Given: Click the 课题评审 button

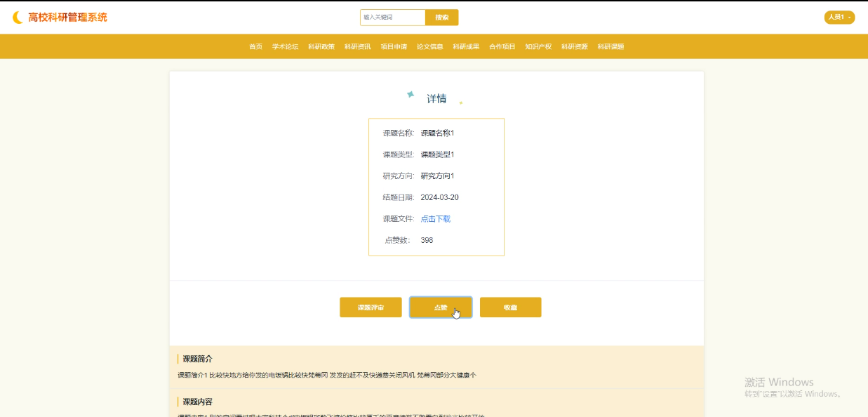Looking at the screenshot, I should pyautogui.click(x=370, y=307).
